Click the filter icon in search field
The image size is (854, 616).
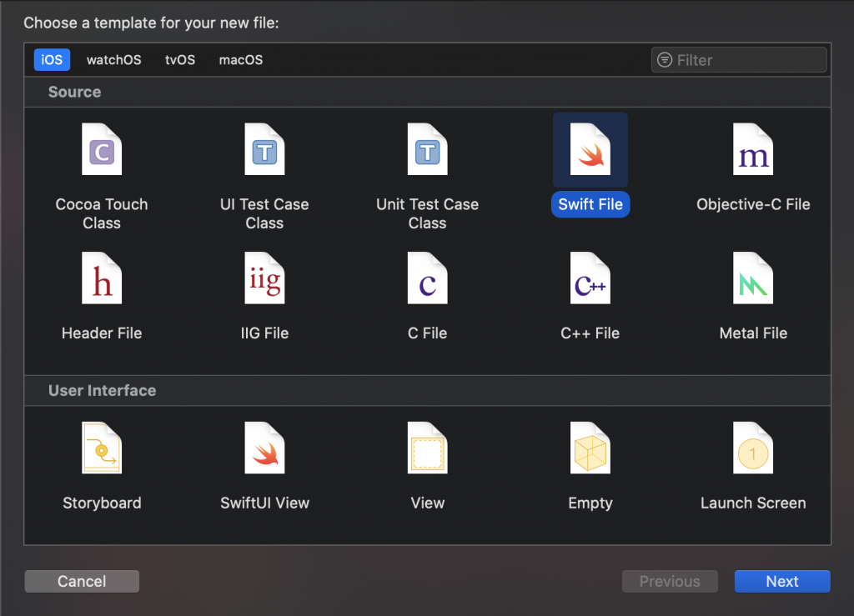pyautogui.click(x=665, y=60)
